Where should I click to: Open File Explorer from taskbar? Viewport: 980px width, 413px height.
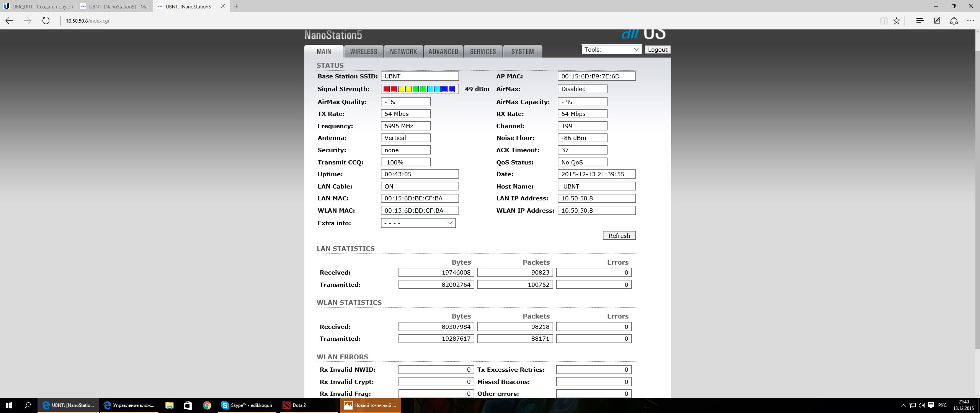coord(169,405)
